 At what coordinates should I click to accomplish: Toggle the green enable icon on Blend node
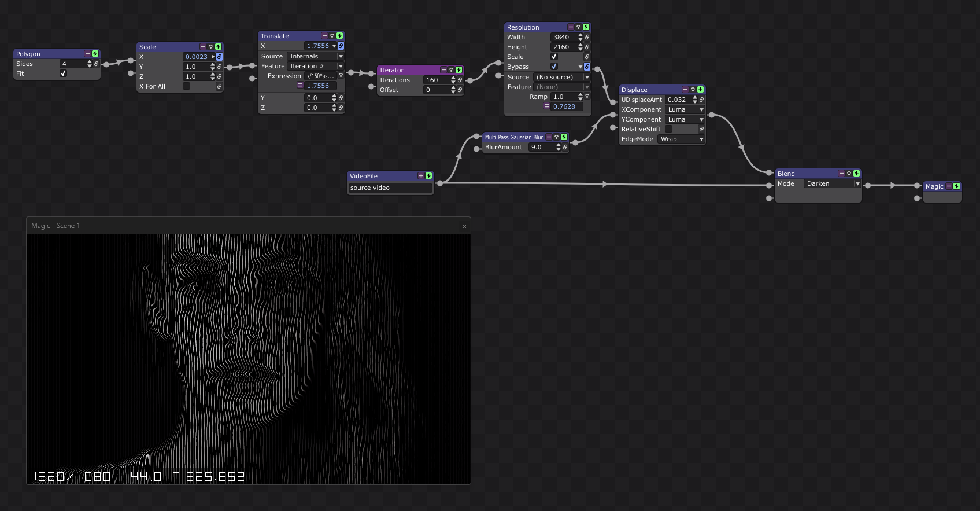click(x=856, y=174)
